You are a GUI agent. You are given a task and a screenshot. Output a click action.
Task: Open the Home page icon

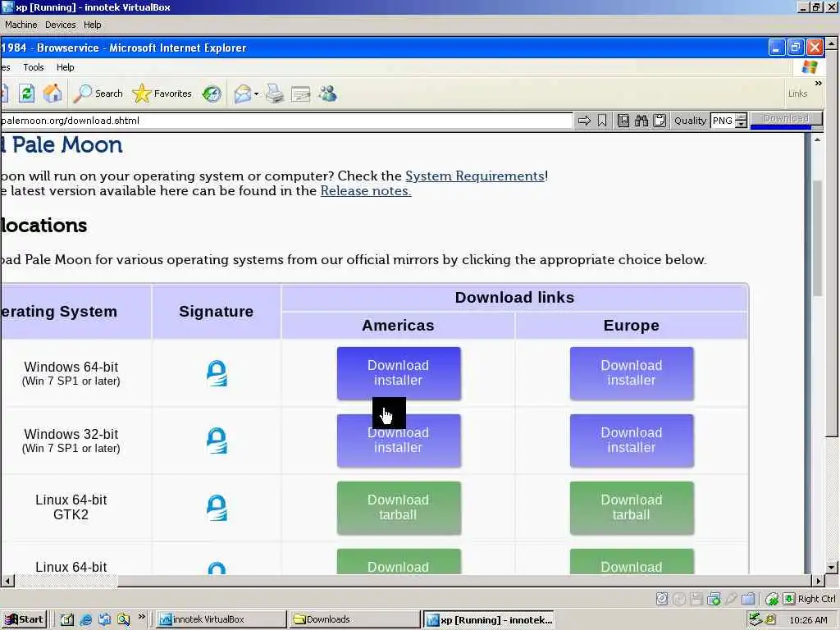point(52,94)
